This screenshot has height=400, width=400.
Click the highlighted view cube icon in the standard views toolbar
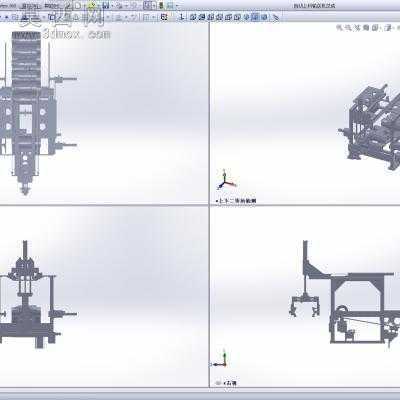point(255,17)
